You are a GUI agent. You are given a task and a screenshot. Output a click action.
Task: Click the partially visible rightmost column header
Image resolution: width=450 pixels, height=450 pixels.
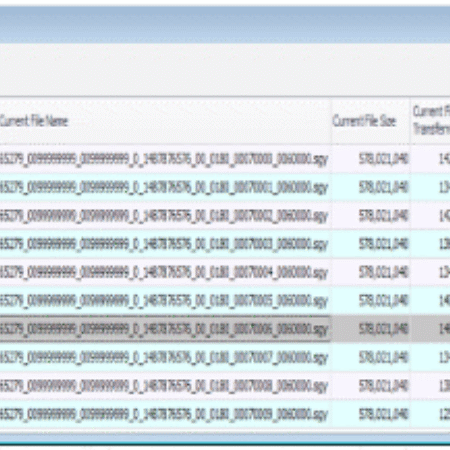(x=430, y=121)
